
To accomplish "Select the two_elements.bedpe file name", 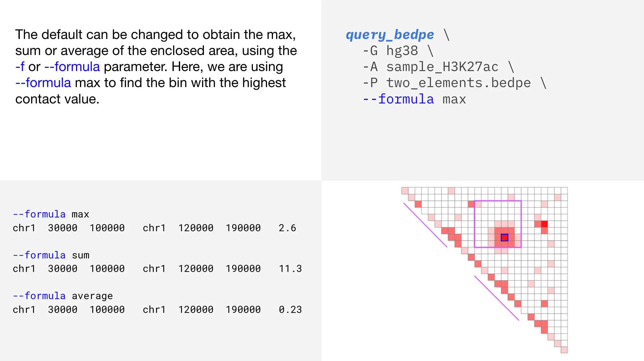I will click(458, 83).
